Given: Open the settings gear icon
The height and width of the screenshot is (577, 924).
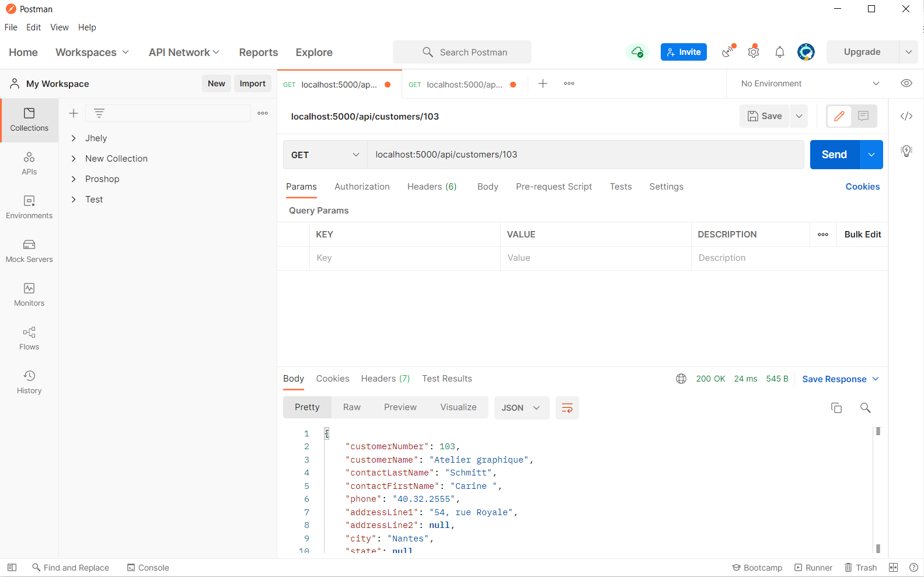Looking at the screenshot, I should (x=754, y=52).
